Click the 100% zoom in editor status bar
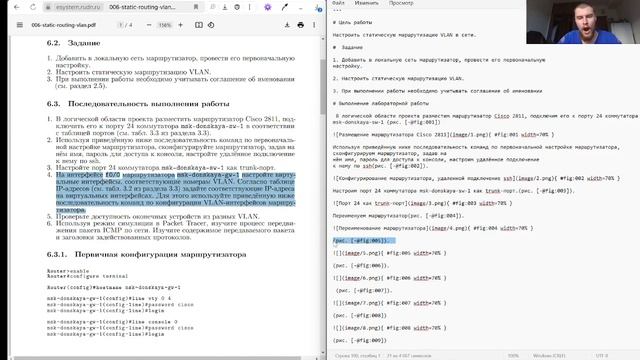Image resolution: width=640 pixels, height=360 pixels. (x=513, y=356)
